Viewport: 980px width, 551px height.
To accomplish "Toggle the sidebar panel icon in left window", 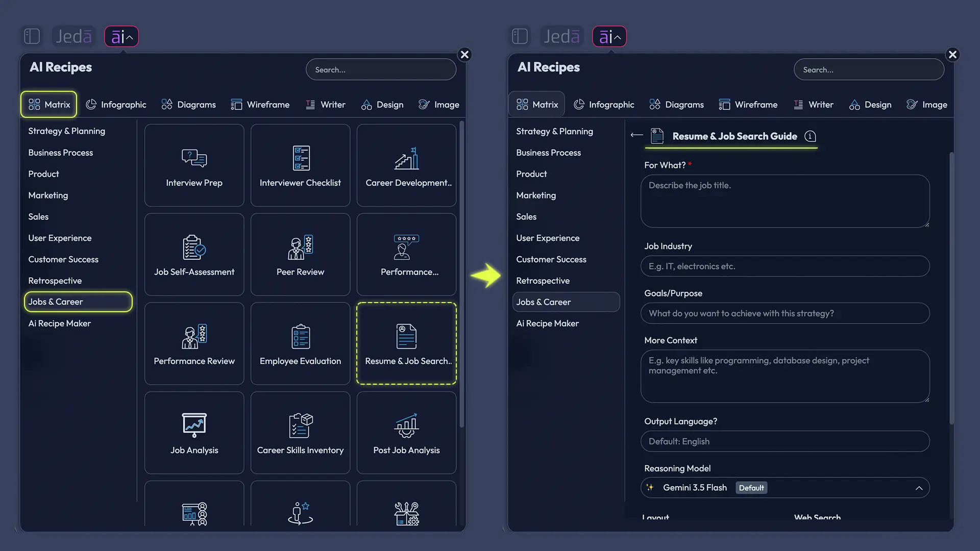I will tap(32, 36).
